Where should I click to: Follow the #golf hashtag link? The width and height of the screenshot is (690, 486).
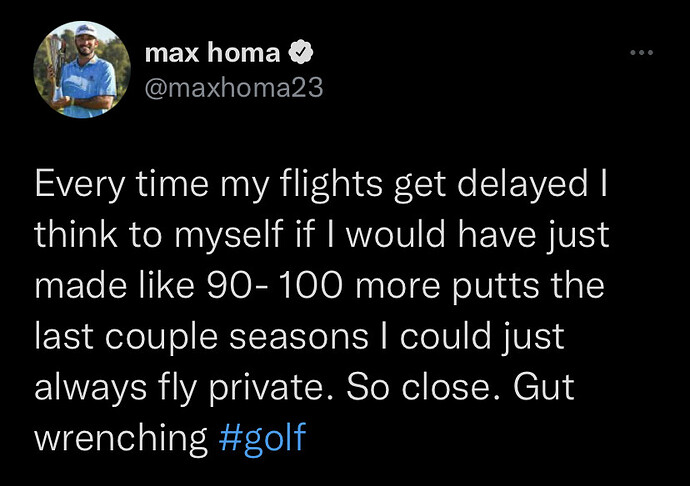(262, 437)
